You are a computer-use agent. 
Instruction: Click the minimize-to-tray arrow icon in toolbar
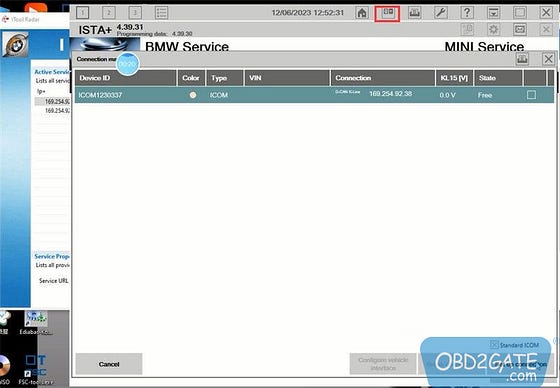point(493,13)
